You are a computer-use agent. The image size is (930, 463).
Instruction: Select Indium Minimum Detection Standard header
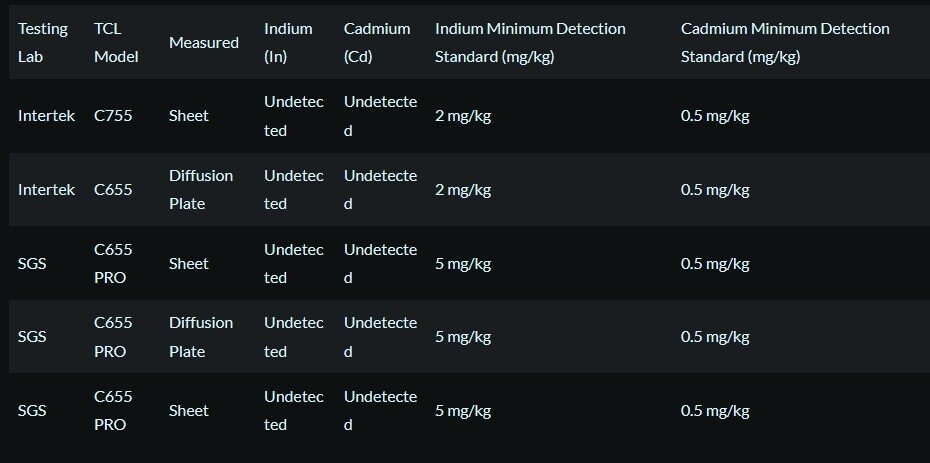530,43
